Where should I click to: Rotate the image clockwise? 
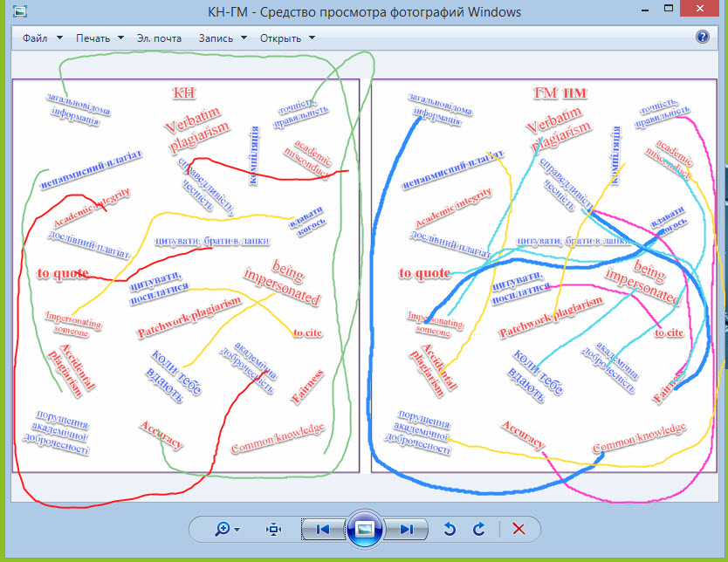click(x=478, y=529)
